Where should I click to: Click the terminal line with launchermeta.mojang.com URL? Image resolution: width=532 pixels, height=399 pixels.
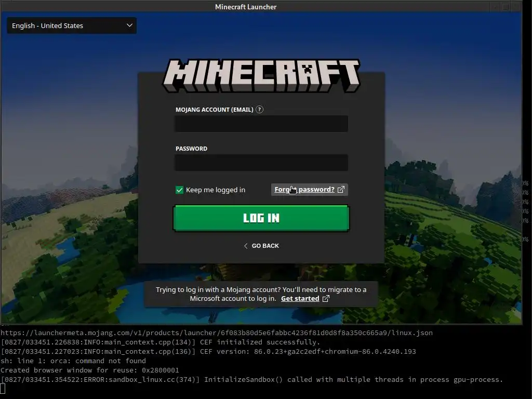tap(217, 333)
